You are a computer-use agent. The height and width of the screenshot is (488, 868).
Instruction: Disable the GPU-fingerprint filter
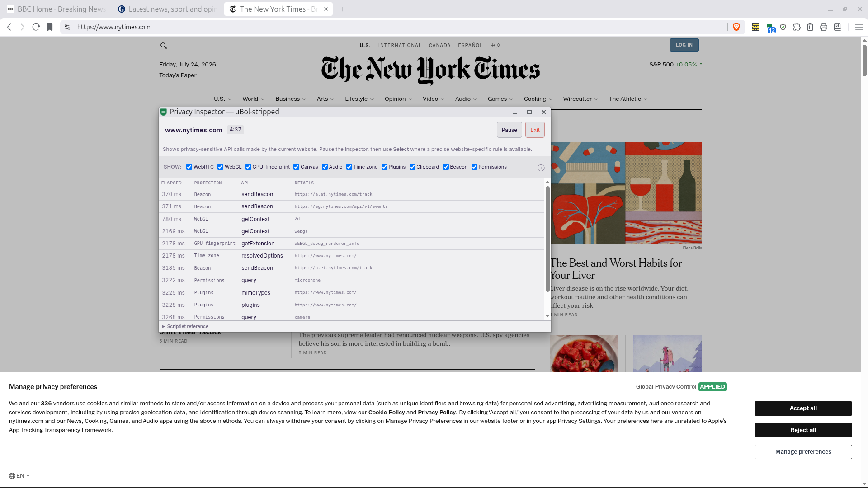249,167
